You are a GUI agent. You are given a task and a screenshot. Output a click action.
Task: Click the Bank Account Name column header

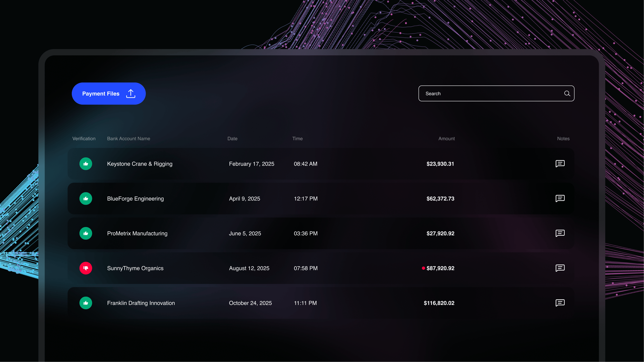[x=128, y=139]
